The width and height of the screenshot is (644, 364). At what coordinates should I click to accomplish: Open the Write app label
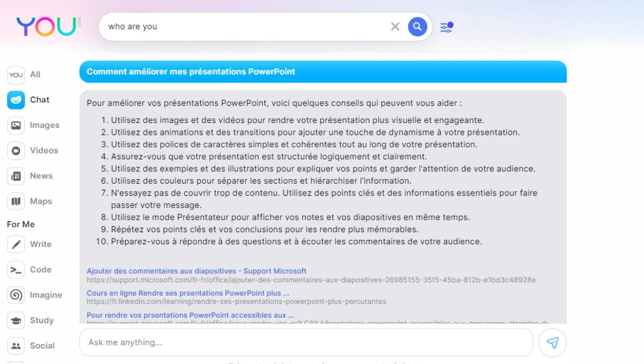41,244
